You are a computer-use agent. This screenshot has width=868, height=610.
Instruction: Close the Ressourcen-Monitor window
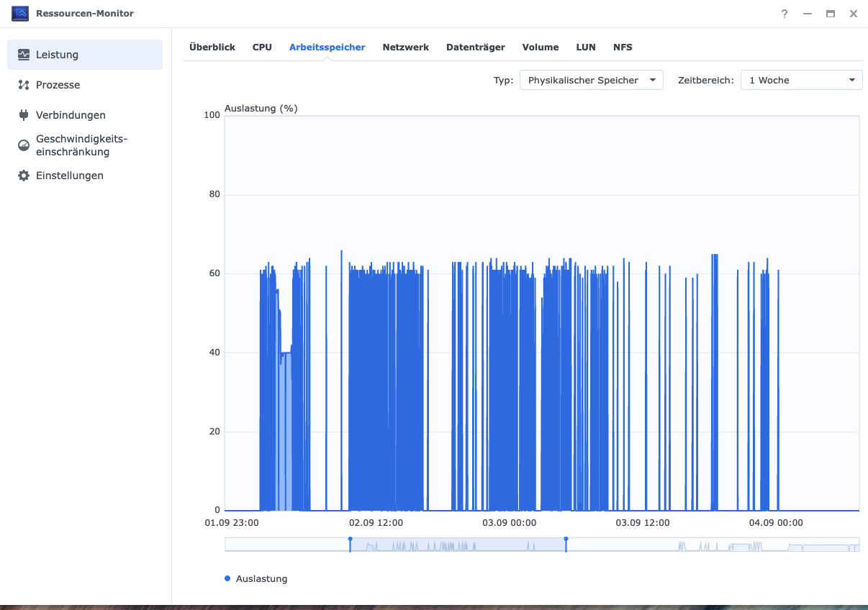click(854, 14)
